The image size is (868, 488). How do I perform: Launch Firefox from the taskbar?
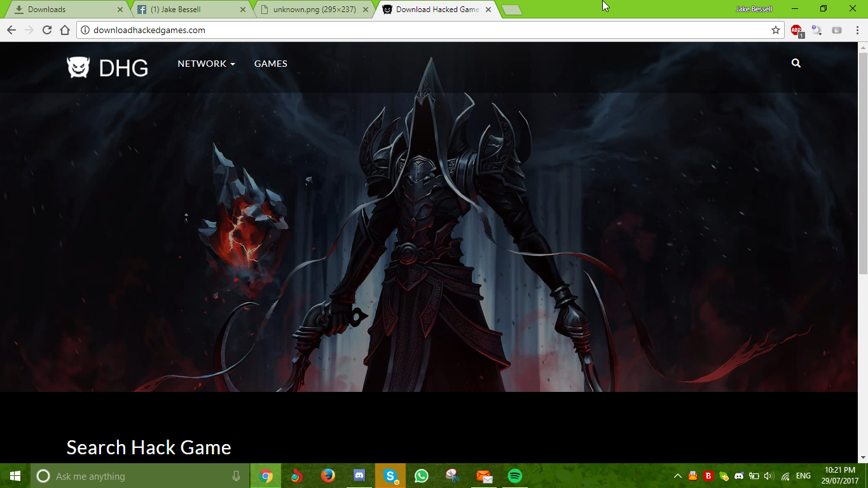pos(327,476)
